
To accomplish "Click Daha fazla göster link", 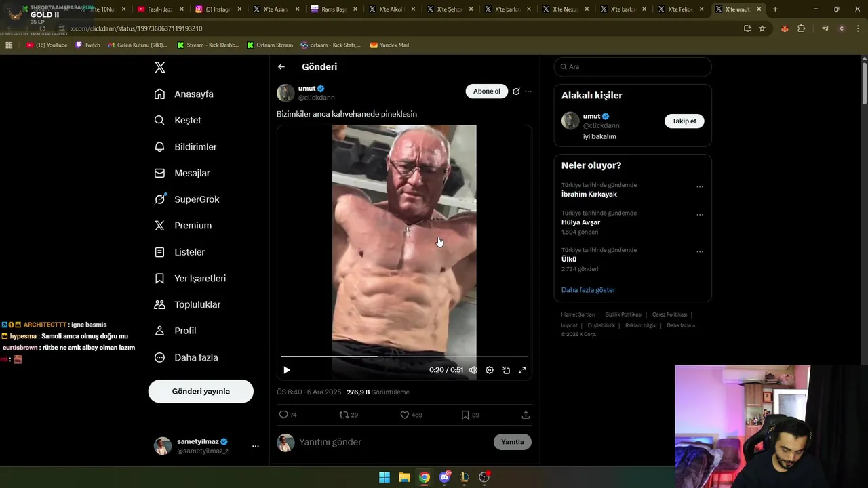I will 588,290.
